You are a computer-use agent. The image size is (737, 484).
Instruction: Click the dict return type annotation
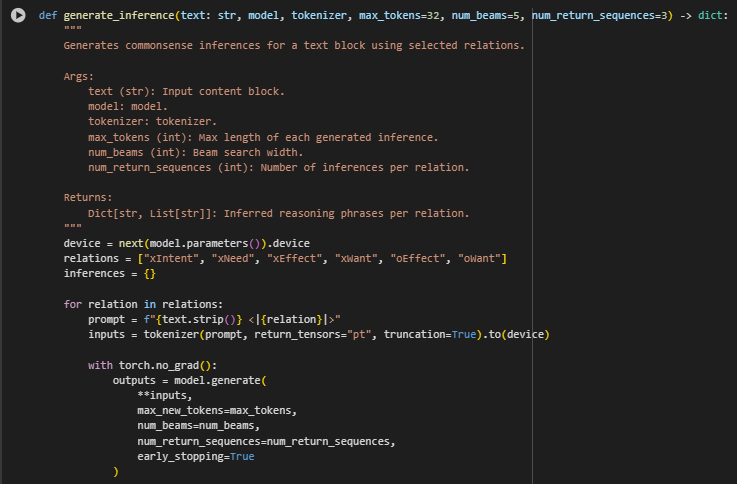coord(710,16)
